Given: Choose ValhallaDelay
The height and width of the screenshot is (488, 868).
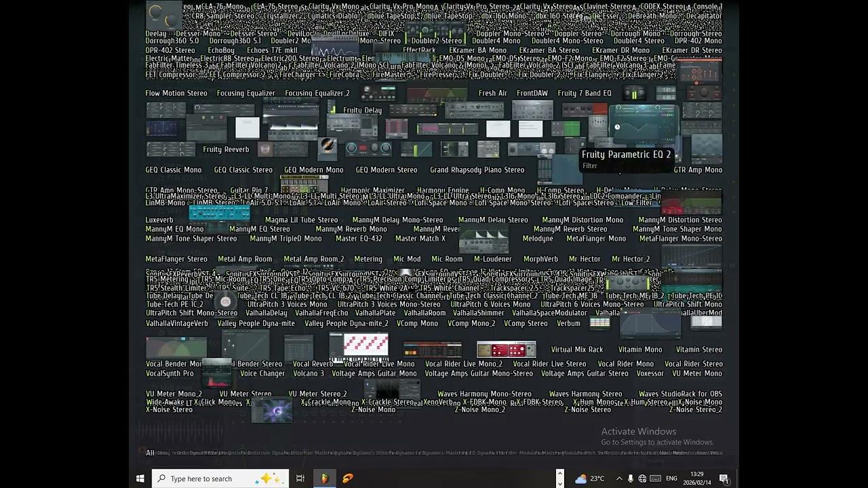Looking at the screenshot, I should pos(267,313).
